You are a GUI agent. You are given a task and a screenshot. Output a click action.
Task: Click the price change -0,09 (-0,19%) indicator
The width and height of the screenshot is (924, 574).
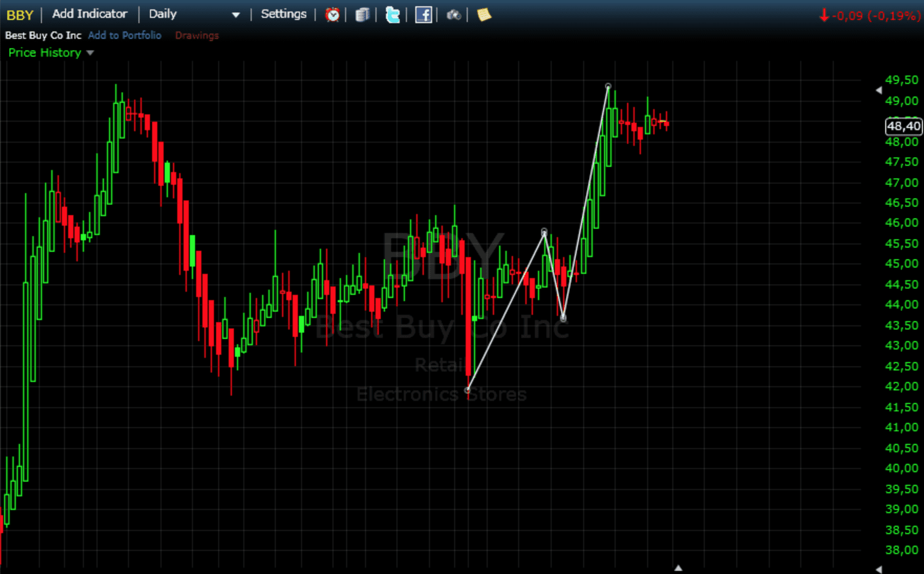click(x=876, y=16)
